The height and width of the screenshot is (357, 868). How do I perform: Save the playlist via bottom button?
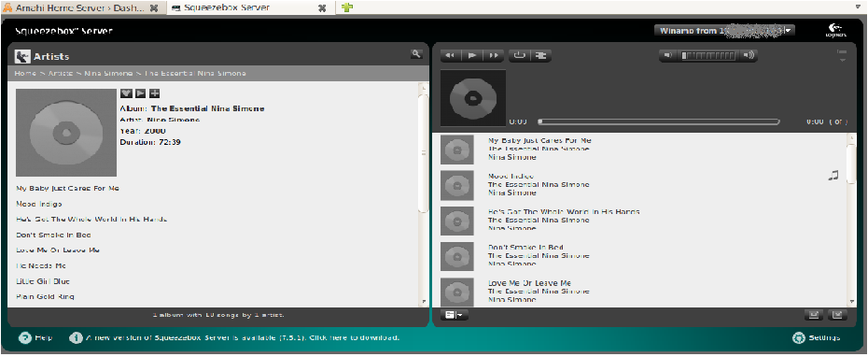coord(814,315)
